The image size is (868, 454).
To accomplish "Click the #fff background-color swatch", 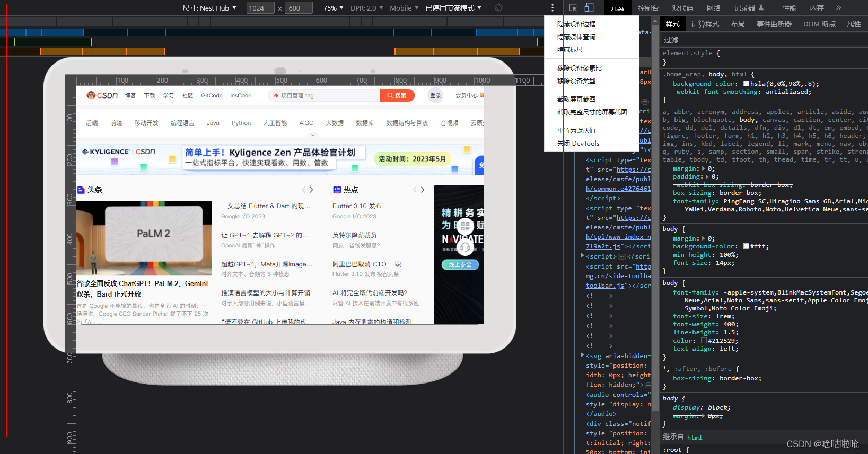I will (x=746, y=246).
